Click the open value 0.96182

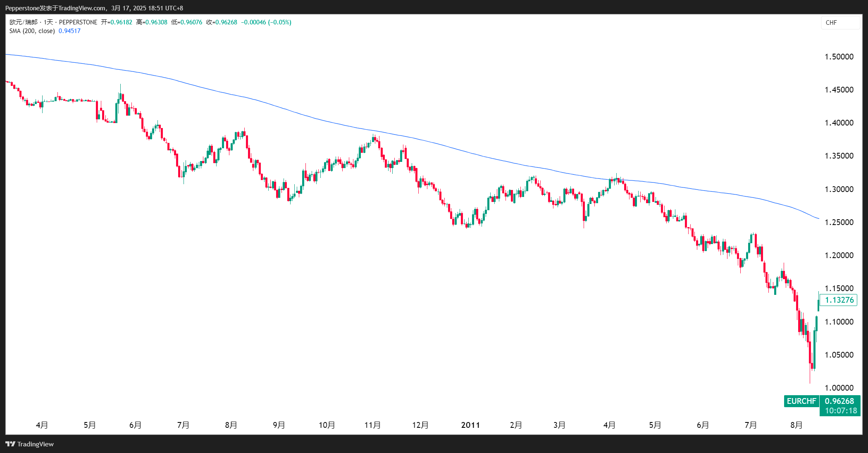click(x=122, y=22)
